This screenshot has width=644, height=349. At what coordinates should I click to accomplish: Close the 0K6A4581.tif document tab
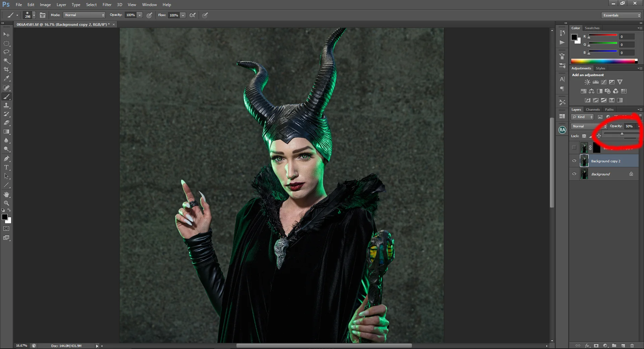pyautogui.click(x=114, y=24)
